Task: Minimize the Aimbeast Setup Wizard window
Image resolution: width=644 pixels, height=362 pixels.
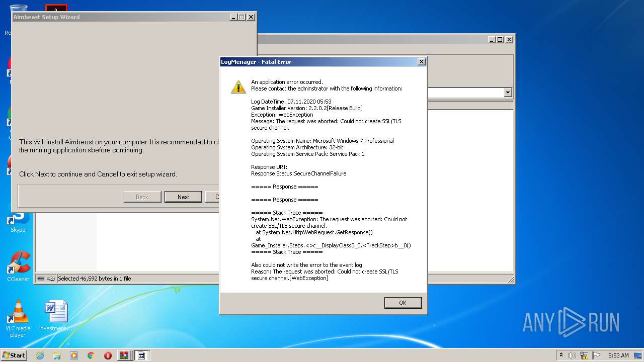Action: click(x=233, y=17)
